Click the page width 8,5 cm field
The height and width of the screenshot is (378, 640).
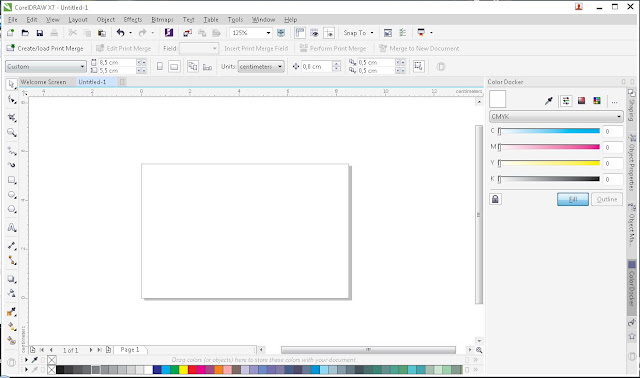click(x=116, y=62)
